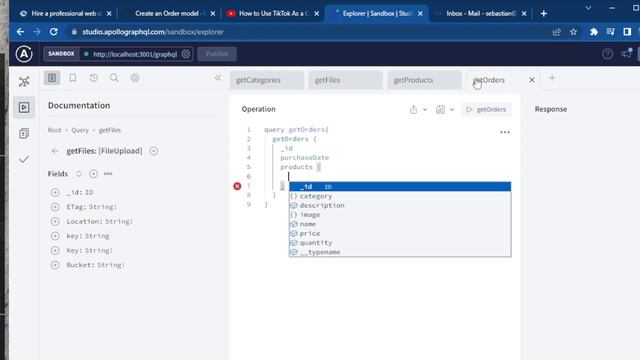
Task: Add getFiles query with plus circle
Action: (x=153, y=151)
